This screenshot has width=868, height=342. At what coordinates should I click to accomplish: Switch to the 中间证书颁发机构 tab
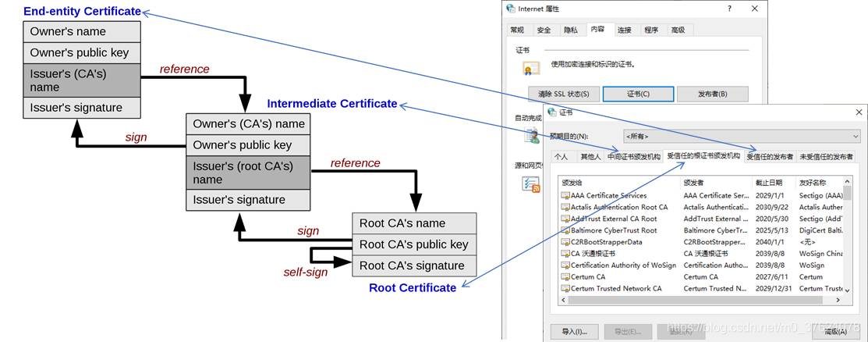tap(634, 157)
